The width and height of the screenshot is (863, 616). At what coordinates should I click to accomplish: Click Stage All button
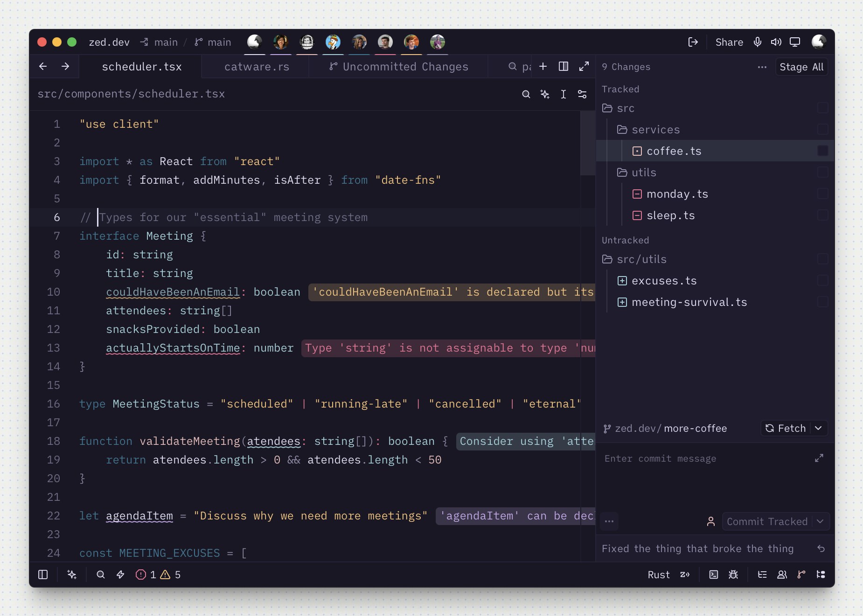[801, 67]
